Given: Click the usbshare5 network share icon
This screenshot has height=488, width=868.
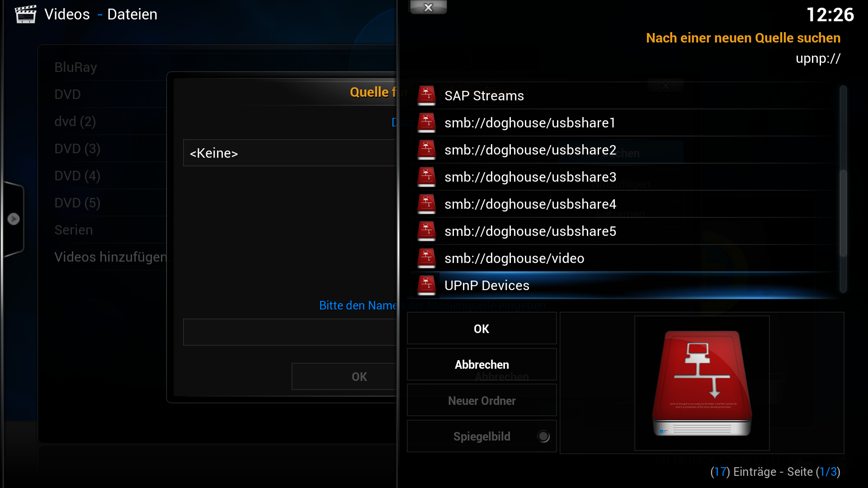Looking at the screenshot, I should click(x=426, y=231).
